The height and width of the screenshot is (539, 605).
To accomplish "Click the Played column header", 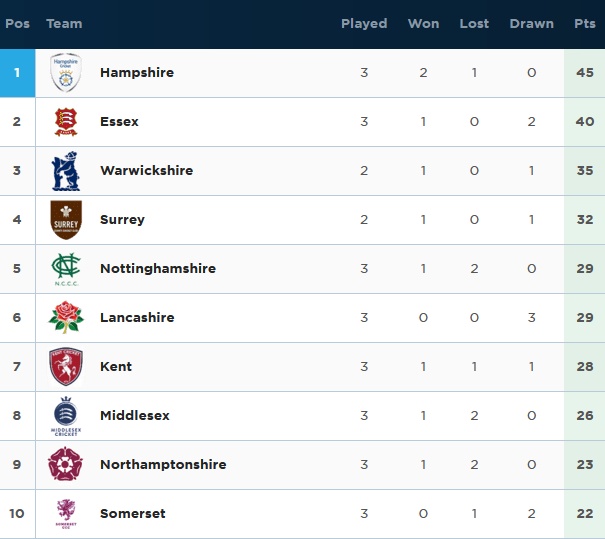I will 364,24.
